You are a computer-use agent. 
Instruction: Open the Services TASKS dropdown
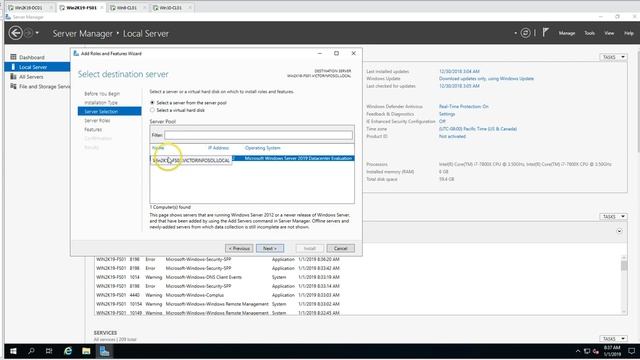613,339
